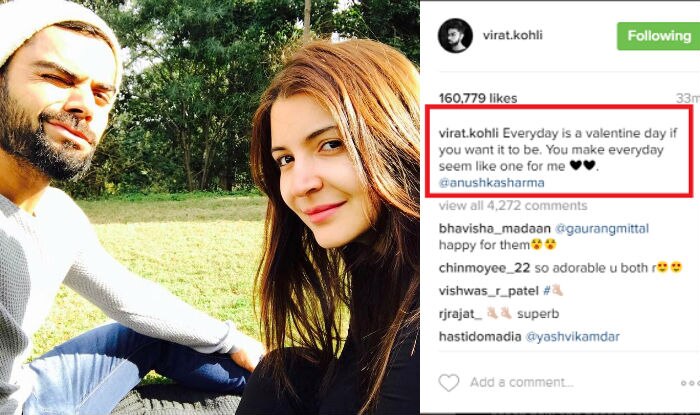Screen dimensions: 700x415
Task: Click the @yashvikamdar mention
Action: pyautogui.click(x=573, y=336)
